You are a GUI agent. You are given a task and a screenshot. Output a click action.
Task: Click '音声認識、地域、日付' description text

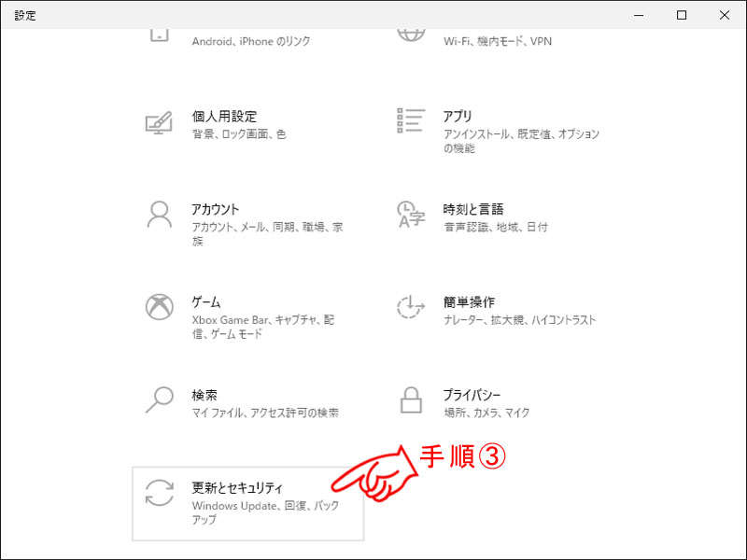(x=496, y=227)
